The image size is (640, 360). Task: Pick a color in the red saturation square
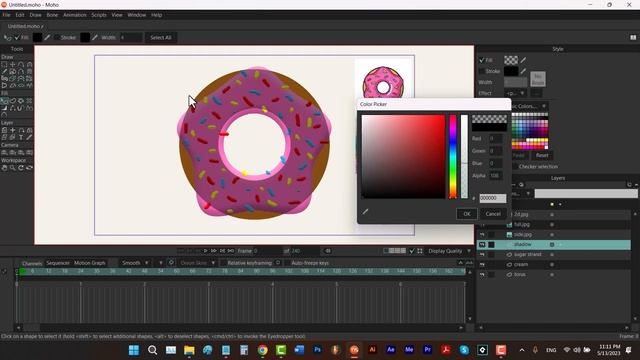403,157
